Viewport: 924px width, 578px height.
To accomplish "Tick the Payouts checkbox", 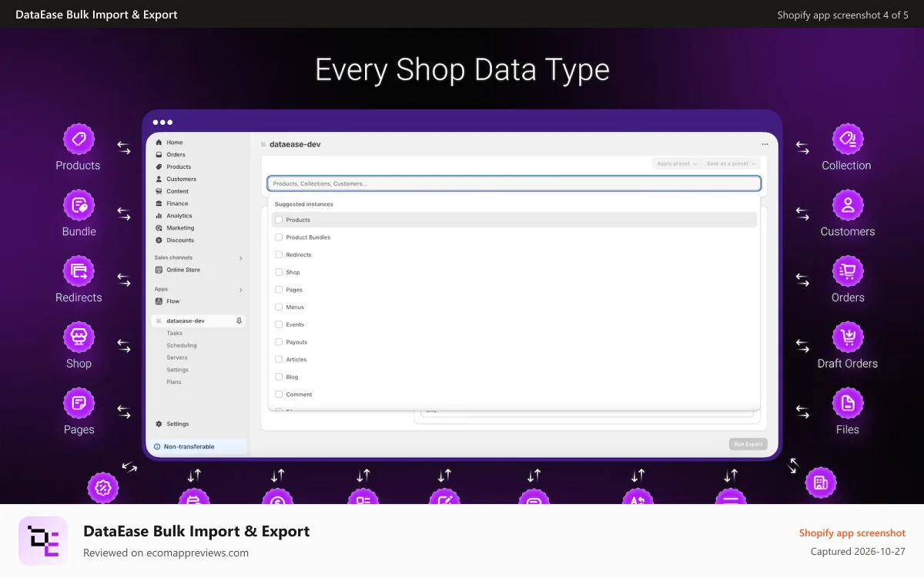I will 279,342.
